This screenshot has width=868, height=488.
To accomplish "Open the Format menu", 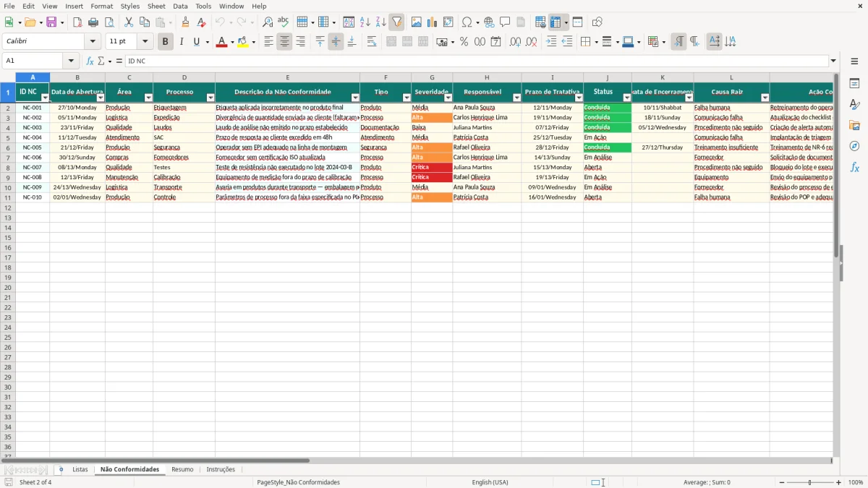I will tap(101, 6).
